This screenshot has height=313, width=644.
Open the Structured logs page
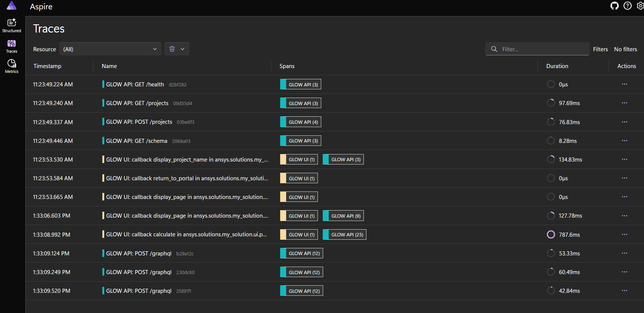(x=12, y=25)
